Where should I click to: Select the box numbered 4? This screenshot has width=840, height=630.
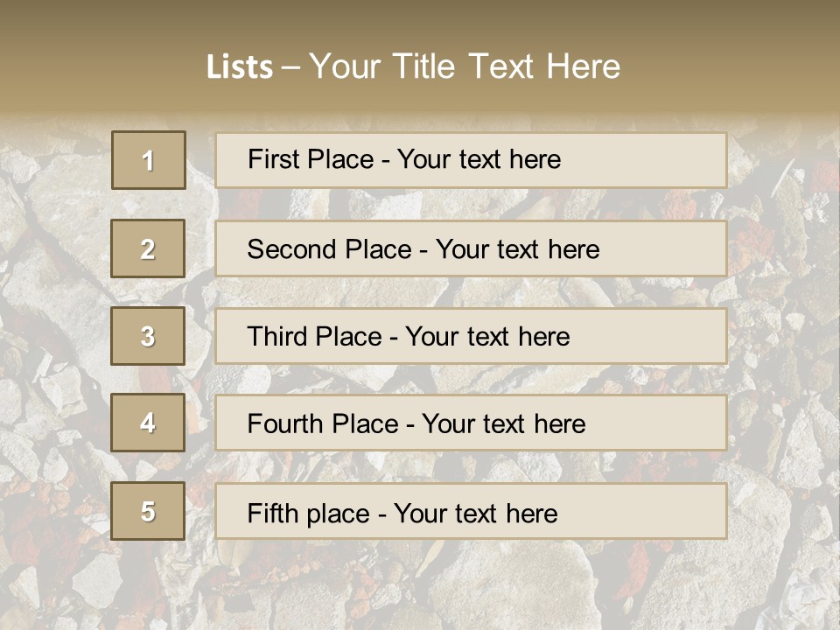click(x=148, y=423)
